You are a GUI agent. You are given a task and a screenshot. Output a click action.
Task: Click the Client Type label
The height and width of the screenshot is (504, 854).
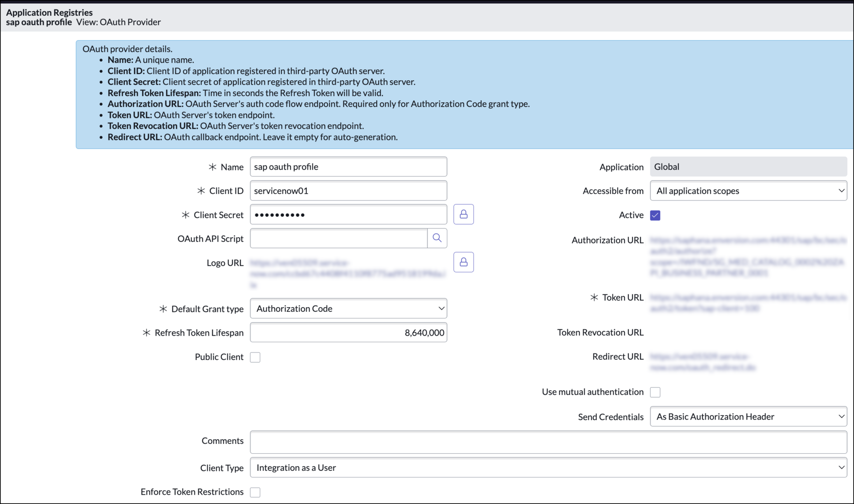click(222, 468)
